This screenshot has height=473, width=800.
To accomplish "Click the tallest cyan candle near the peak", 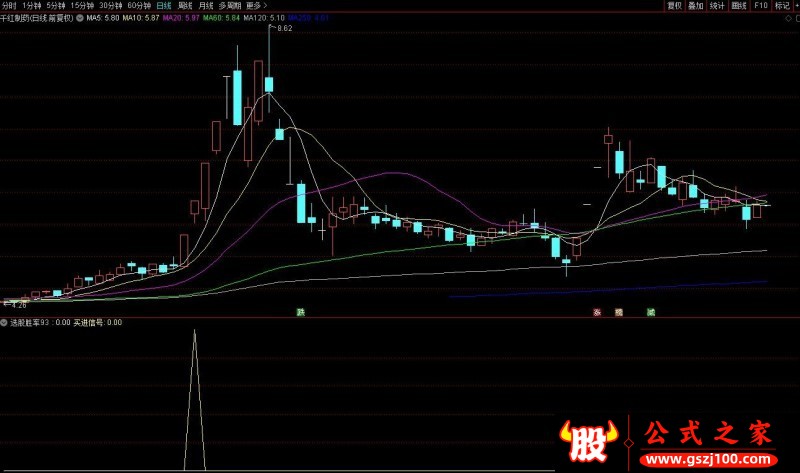I will (237, 97).
